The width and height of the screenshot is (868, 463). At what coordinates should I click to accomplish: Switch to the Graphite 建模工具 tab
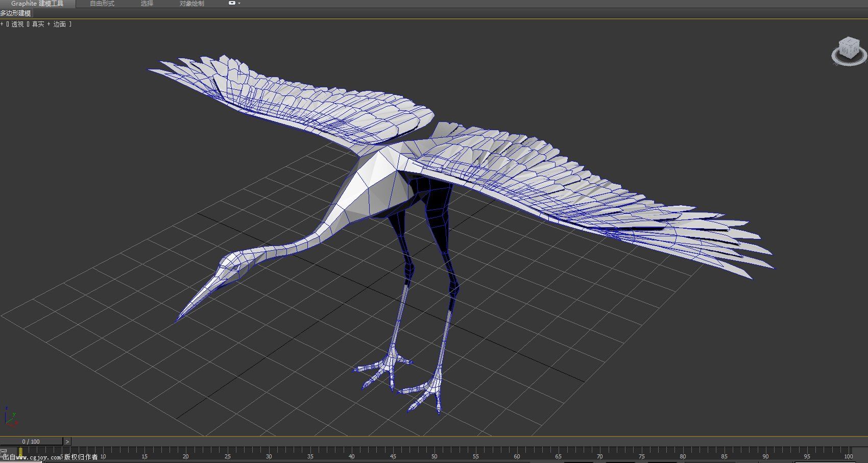click(37, 4)
